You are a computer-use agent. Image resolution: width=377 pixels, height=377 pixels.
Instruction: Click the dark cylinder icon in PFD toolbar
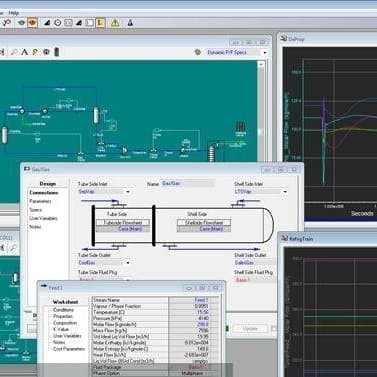(57, 52)
